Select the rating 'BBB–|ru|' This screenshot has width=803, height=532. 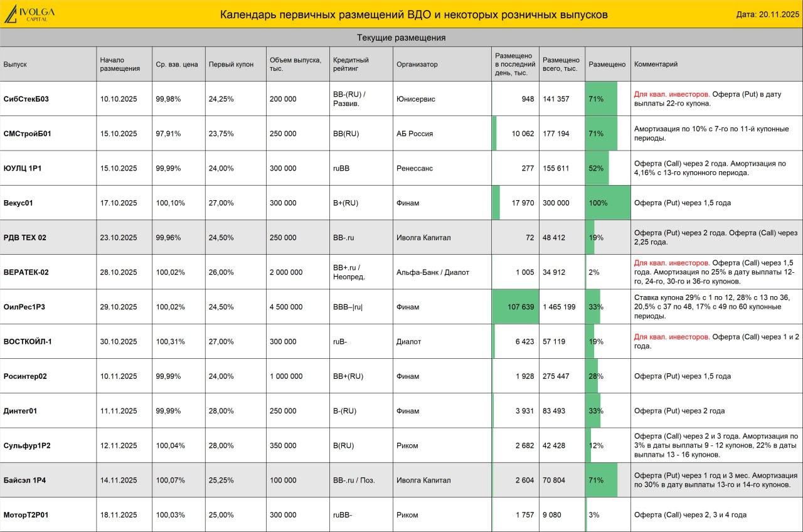click(x=348, y=307)
